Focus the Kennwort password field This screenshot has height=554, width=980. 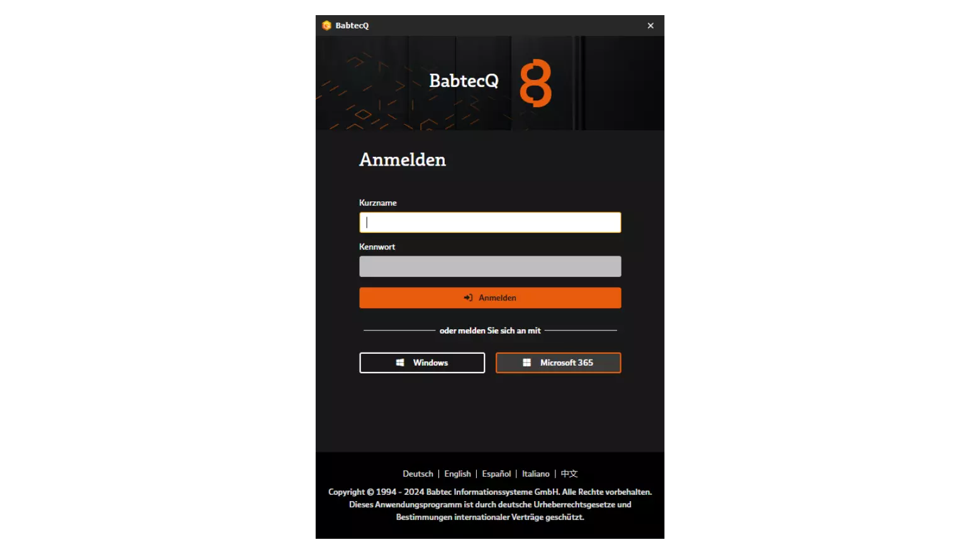[x=490, y=266]
